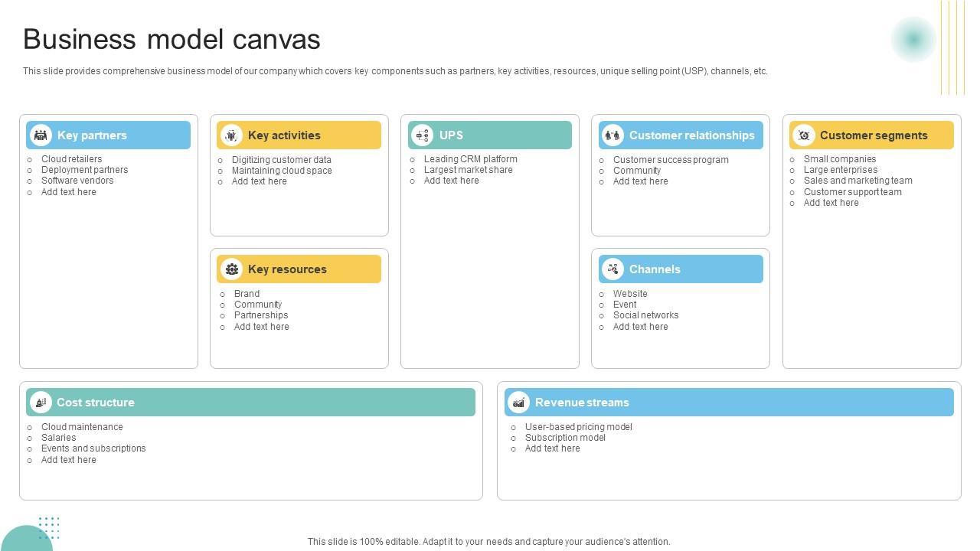Click the Maintaining cloud space bullet
980x551 pixels.
[282, 171]
